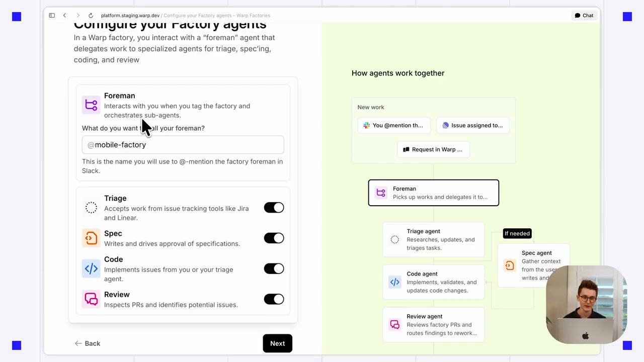The width and height of the screenshot is (644, 362).
Task: Click the foreman name input field
Action: pyautogui.click(x=183, y=145)
